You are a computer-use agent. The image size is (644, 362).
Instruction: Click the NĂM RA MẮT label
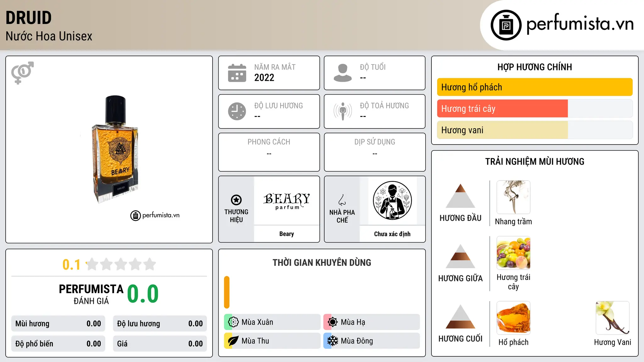(x=275, y=67)
